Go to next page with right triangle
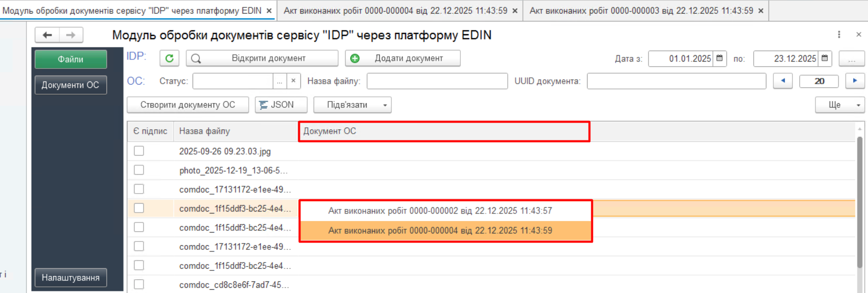 tap(855, 81)
